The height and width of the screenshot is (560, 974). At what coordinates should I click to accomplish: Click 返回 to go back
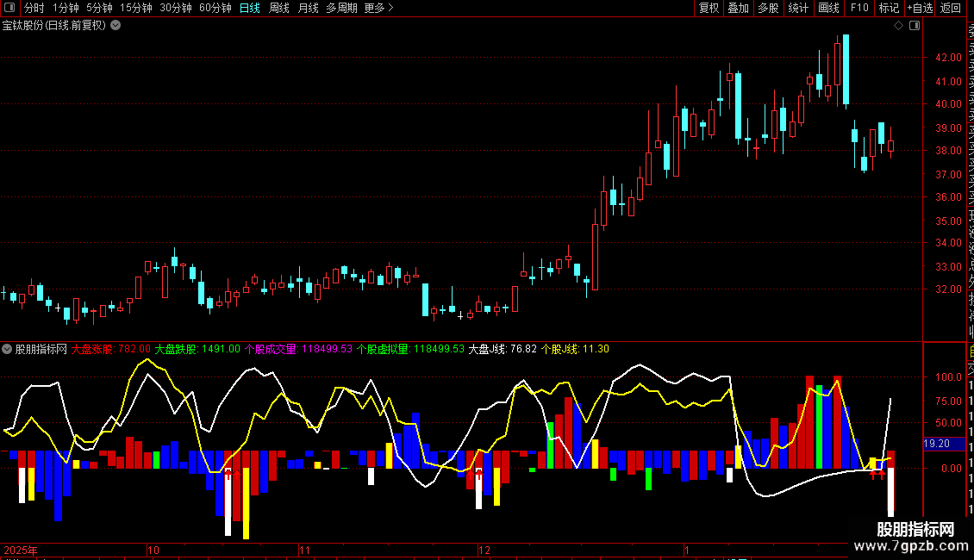951,8
